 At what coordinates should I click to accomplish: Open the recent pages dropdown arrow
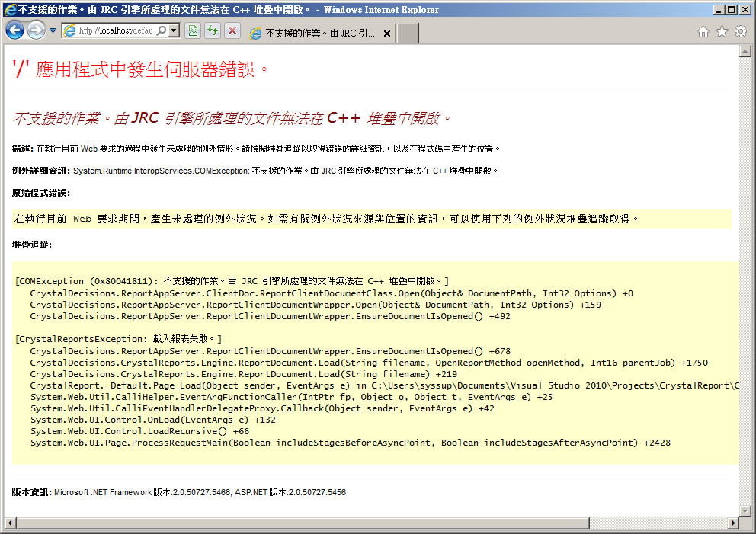pyautogui.click(x=53, y=30)
